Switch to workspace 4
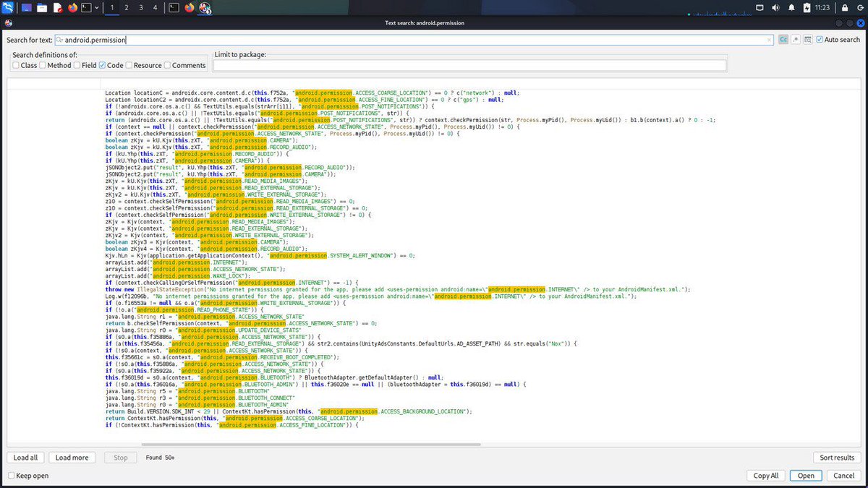Image resolution: width=868 pixels, height=488 pixels. tap(154, 8)
